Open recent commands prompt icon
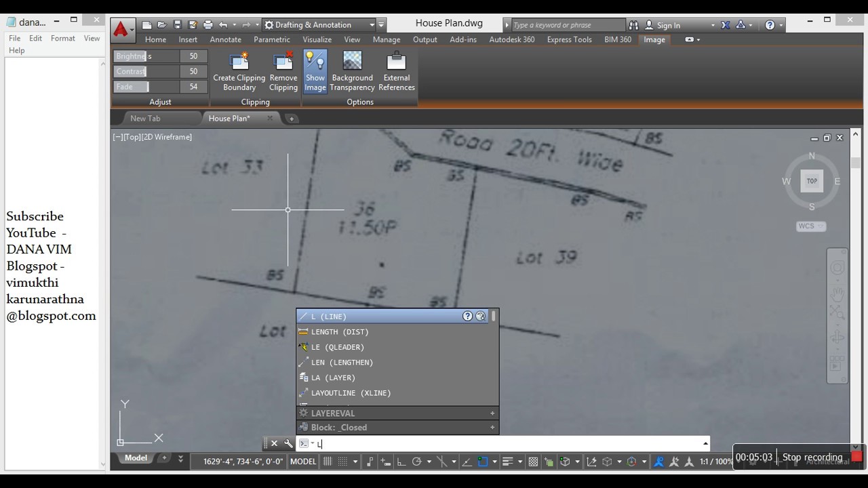Viewport: 868px width, 488px height. (304, 443)
